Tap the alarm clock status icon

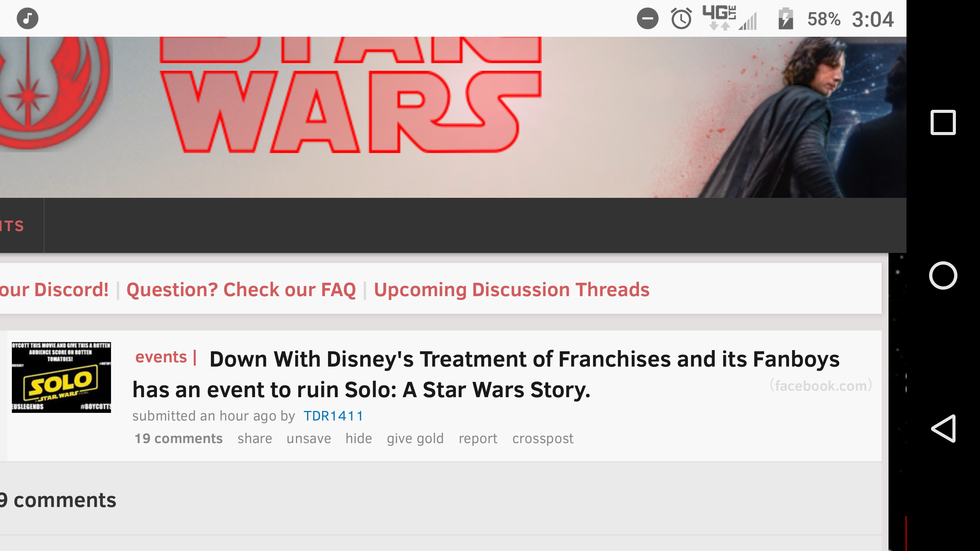(x=681, y=18)
